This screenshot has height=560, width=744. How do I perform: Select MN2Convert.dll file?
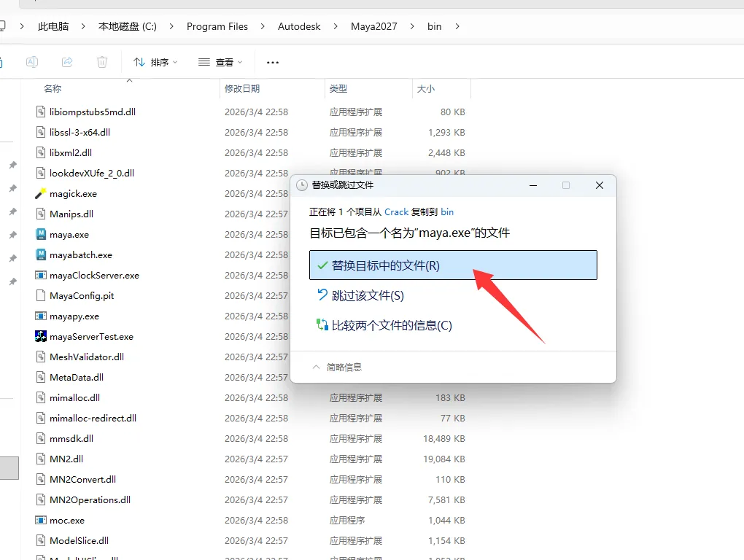pyautogui.click(x=82, y=479)
